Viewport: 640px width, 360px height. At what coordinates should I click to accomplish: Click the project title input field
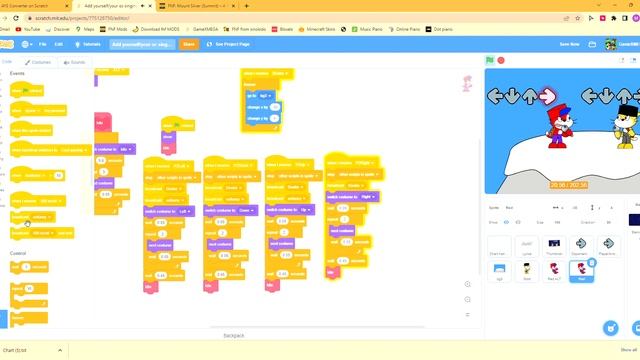(142, 44)
